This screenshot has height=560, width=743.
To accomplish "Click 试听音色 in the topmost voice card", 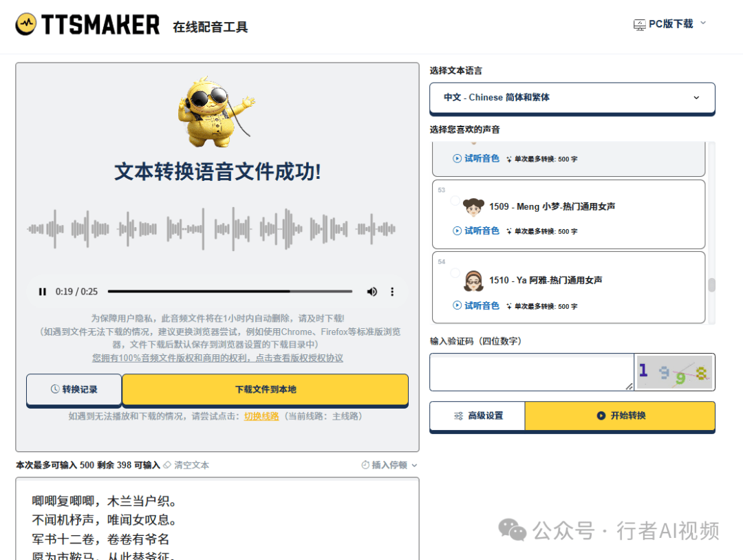I will point(476,158).
